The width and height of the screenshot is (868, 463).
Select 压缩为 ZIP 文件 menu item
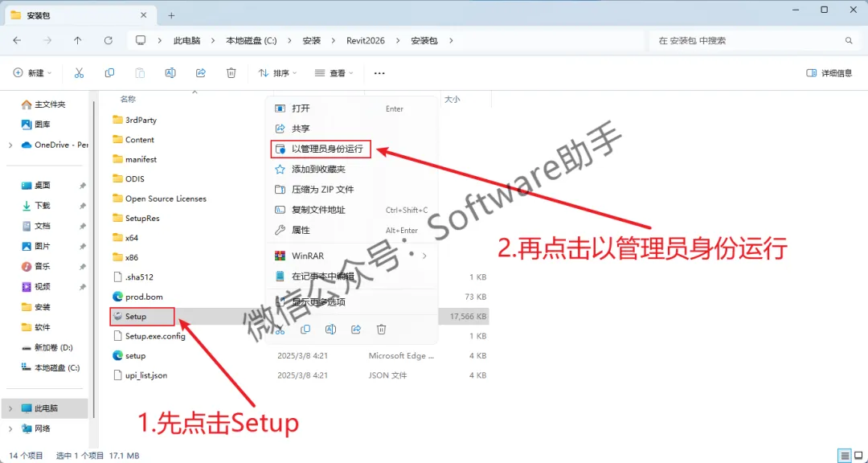[x=352, y=190]
